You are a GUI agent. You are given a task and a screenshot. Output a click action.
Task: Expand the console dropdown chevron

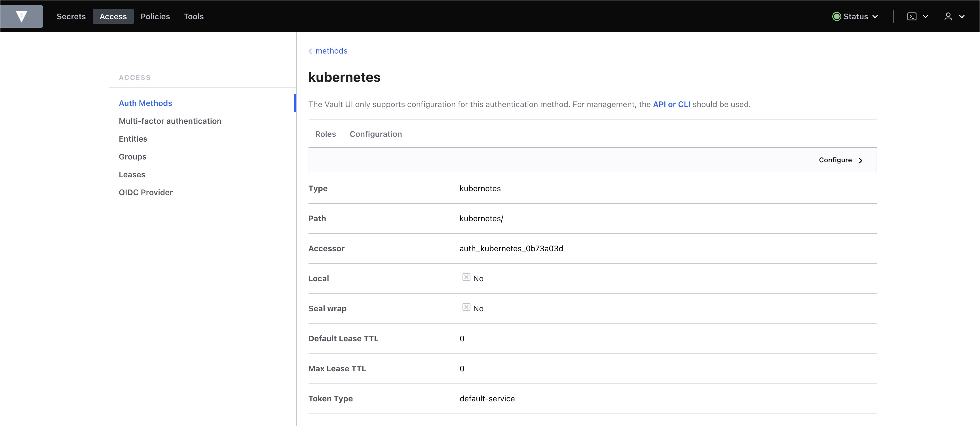[x=926, y=16]
